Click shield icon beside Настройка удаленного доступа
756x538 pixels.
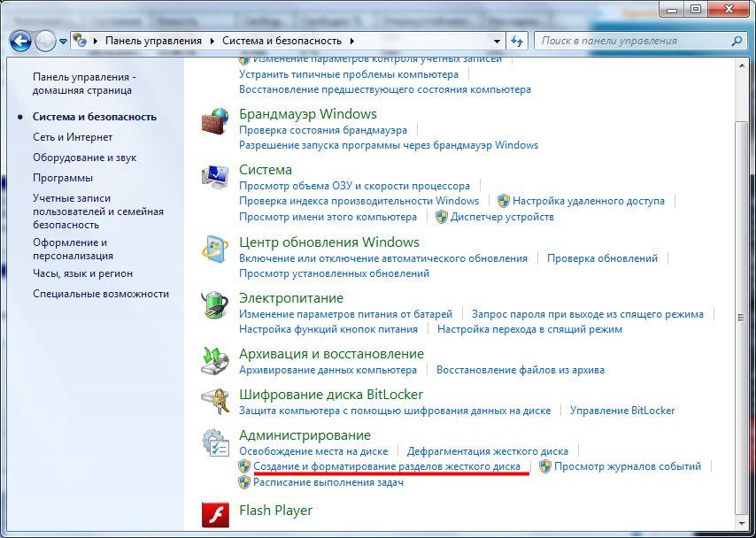point(504,201)
